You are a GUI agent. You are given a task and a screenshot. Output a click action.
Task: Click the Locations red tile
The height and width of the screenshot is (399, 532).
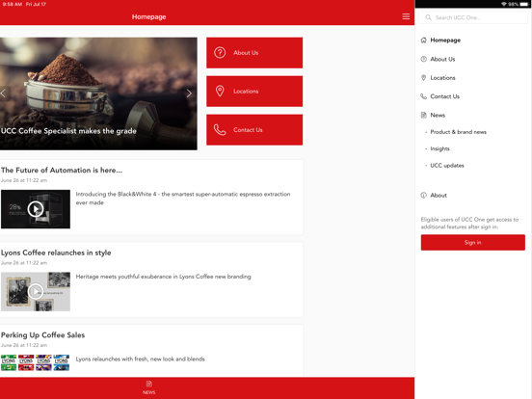coord(254,92)
